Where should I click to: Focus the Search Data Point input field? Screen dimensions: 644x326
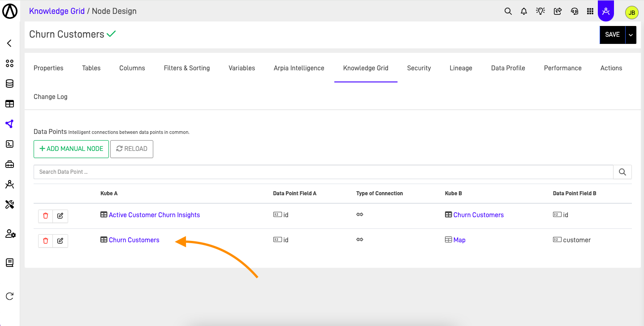[x=324, y=172]
